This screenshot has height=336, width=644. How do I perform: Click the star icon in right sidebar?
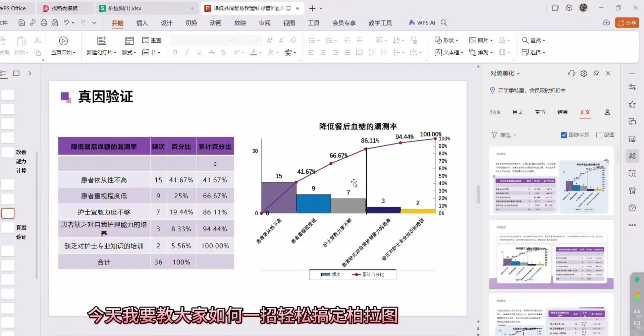632,105
